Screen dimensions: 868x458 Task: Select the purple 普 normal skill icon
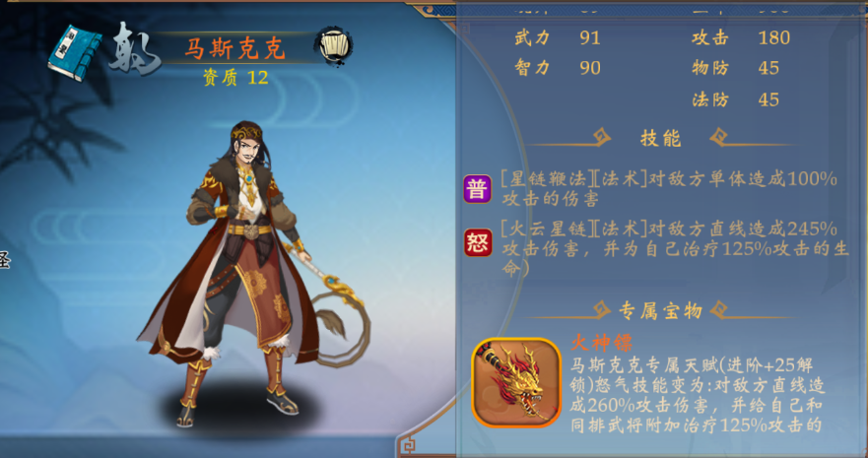pyautogui.click(x=477, y=189)
